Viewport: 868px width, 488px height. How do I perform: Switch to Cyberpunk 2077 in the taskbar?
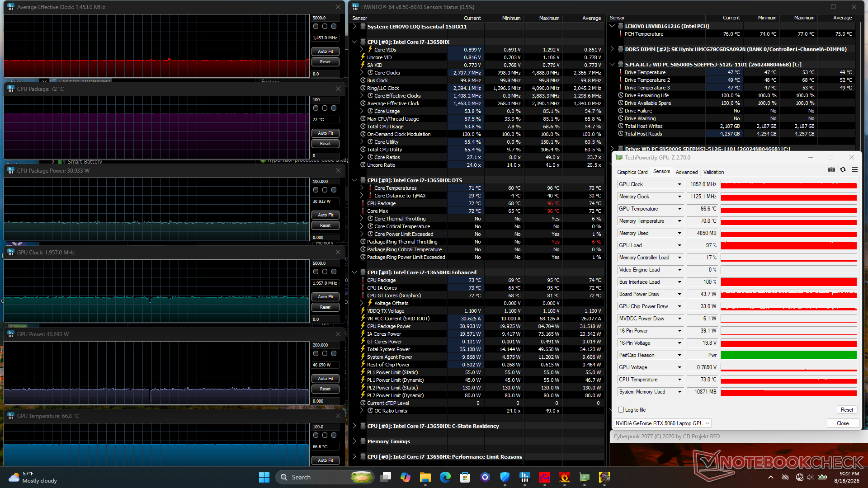click(x=604, y=477)
